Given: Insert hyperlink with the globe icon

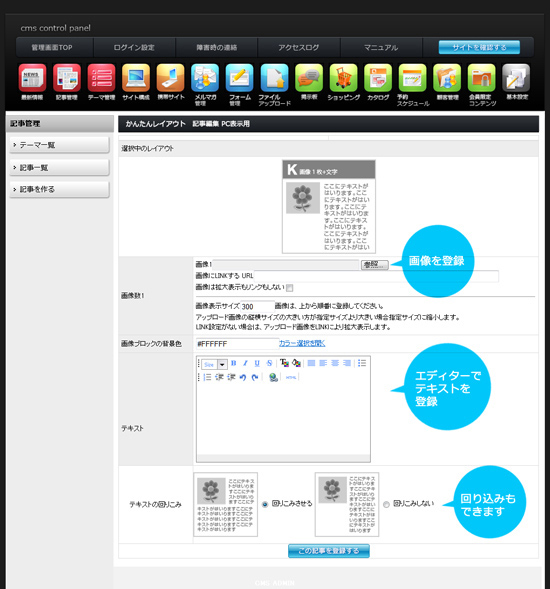Looking at the screenshot, I should (x=273, y=377).
